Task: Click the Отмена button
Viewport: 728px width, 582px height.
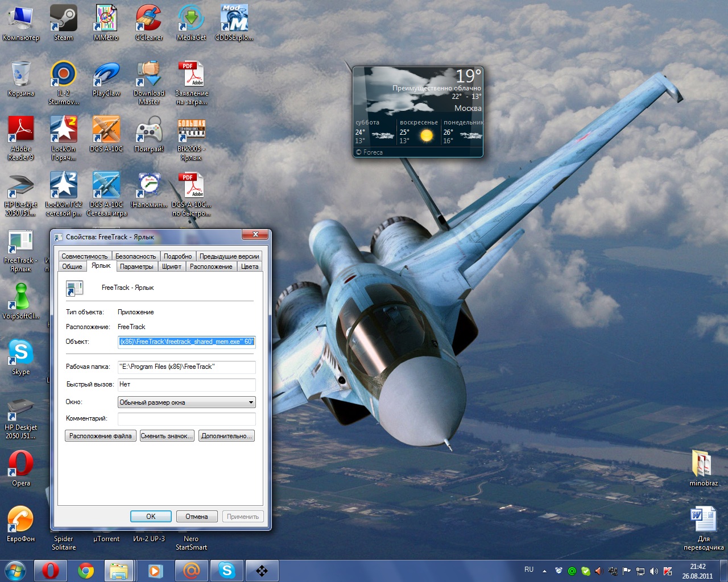Action: click(197, 517)
